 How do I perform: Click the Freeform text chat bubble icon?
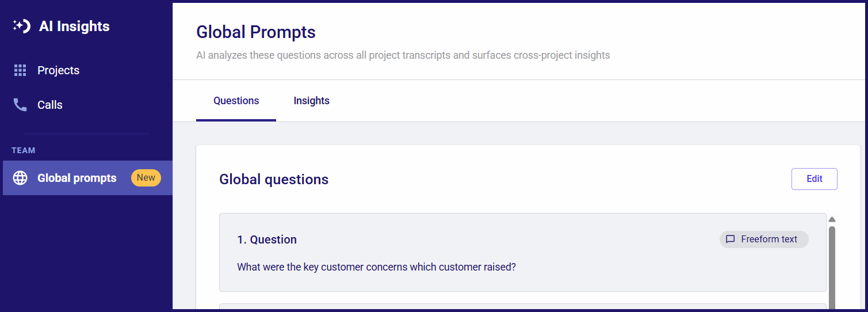731,239
